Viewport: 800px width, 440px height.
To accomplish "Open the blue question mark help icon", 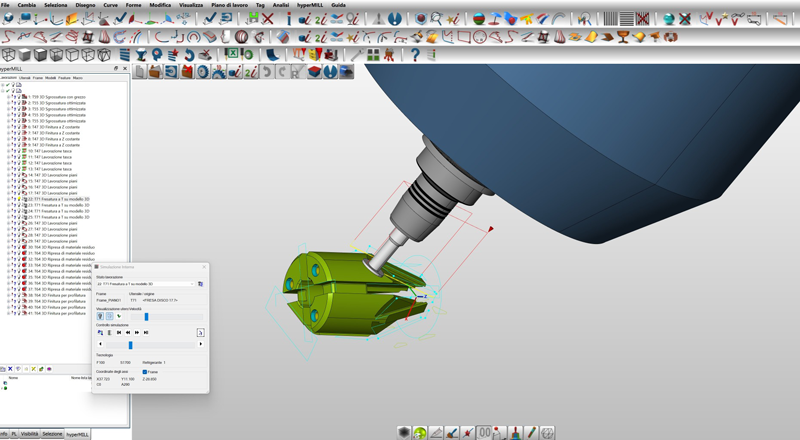I will (415, 55).
